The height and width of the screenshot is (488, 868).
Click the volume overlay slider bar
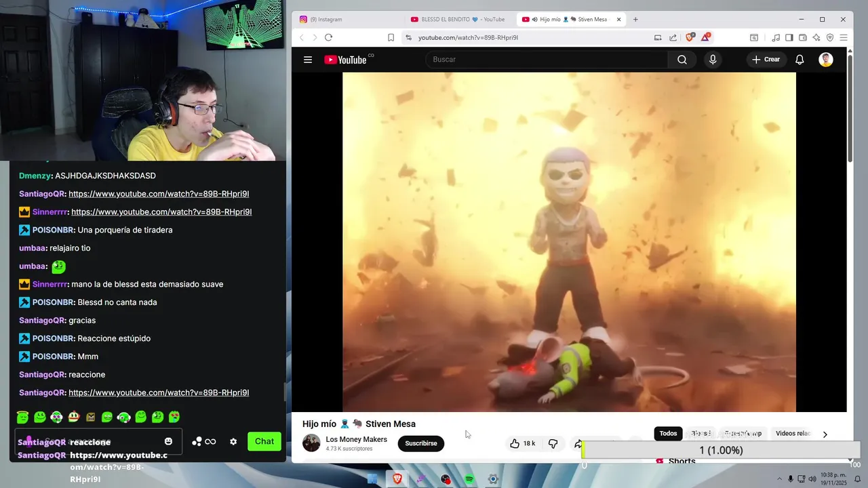tap(721, 450)
